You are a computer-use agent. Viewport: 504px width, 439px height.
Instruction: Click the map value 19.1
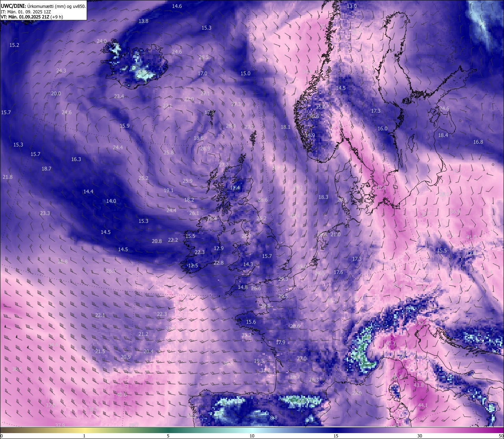(x=169, y=190)
